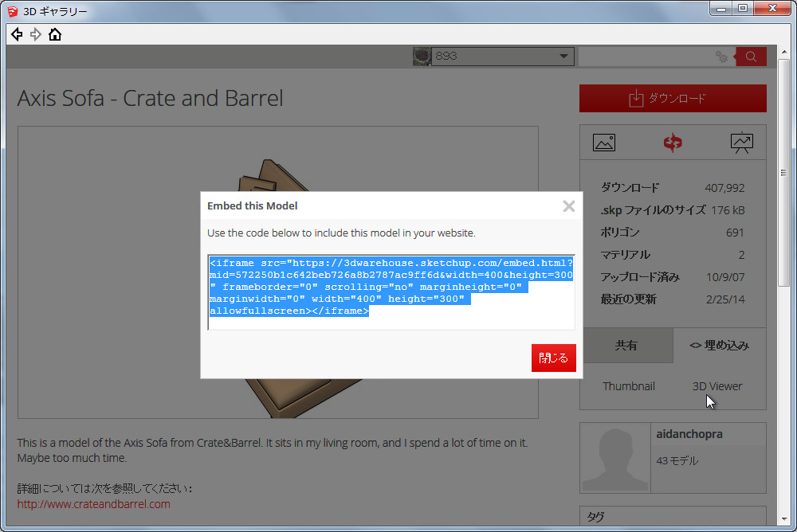Click the 176 kB file size value
This screenshot has width=797, height=532.
coord(728,210)
